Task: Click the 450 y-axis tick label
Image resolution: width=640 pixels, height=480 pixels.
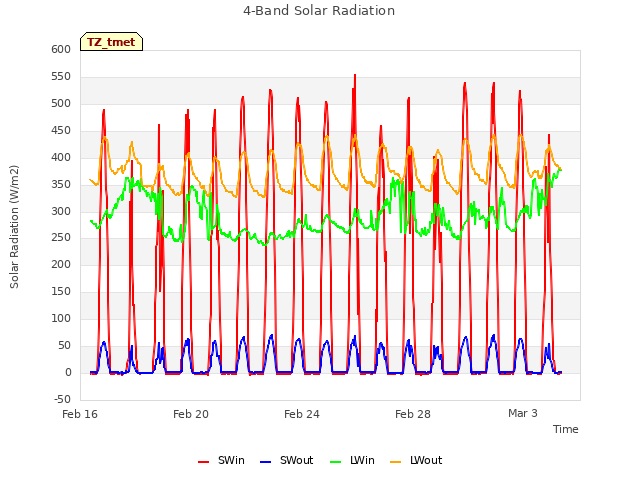Action: point(61,130)
